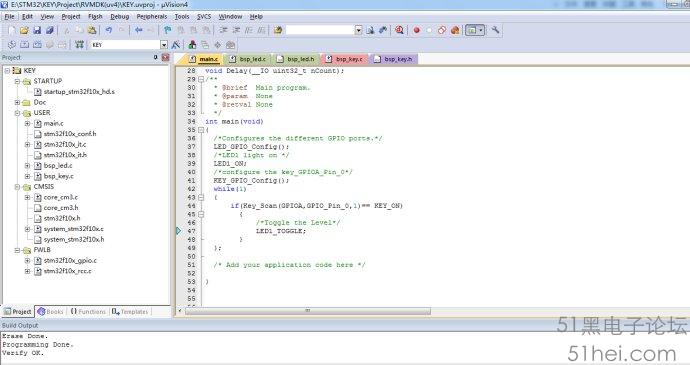
Task: Collapse the comment block at line 29
Action: pyautogui.click(x=201, y=80)
